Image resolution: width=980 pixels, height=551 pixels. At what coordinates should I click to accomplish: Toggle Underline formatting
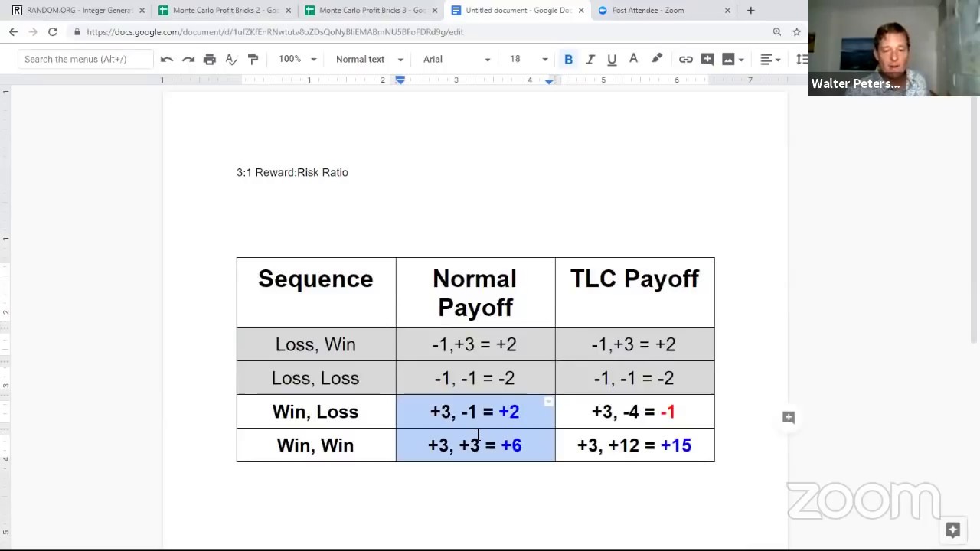click(x=612, y=59)
